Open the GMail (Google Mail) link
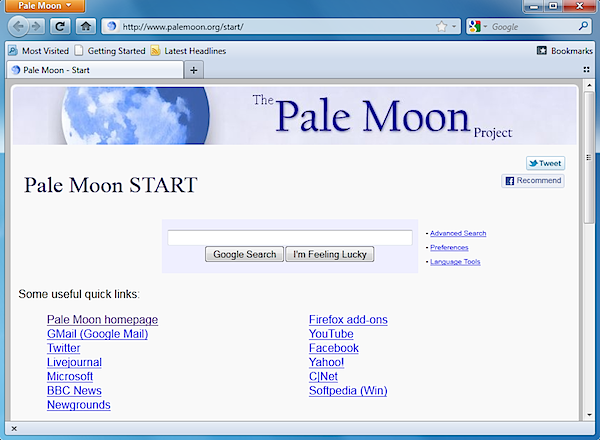600x440 pixels. 97,334
